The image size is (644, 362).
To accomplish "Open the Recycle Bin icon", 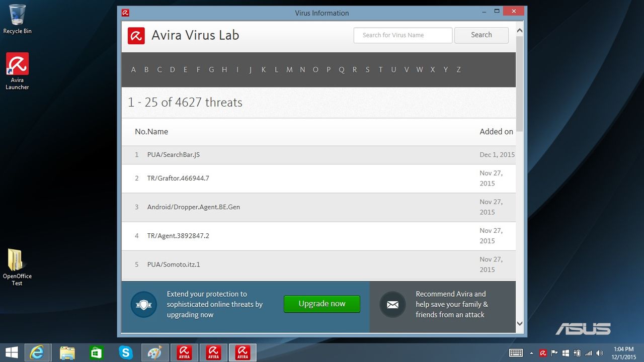I will pos(17,19).
